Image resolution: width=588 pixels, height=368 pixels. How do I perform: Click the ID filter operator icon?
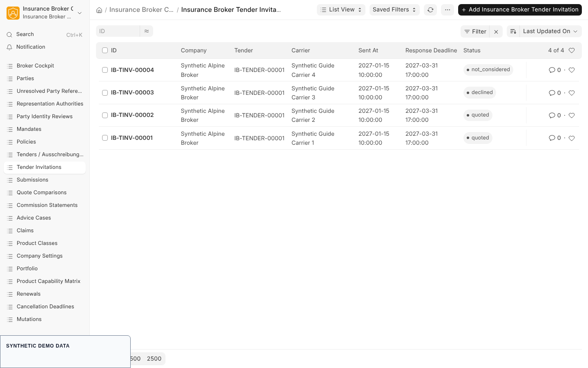point(147,31)
